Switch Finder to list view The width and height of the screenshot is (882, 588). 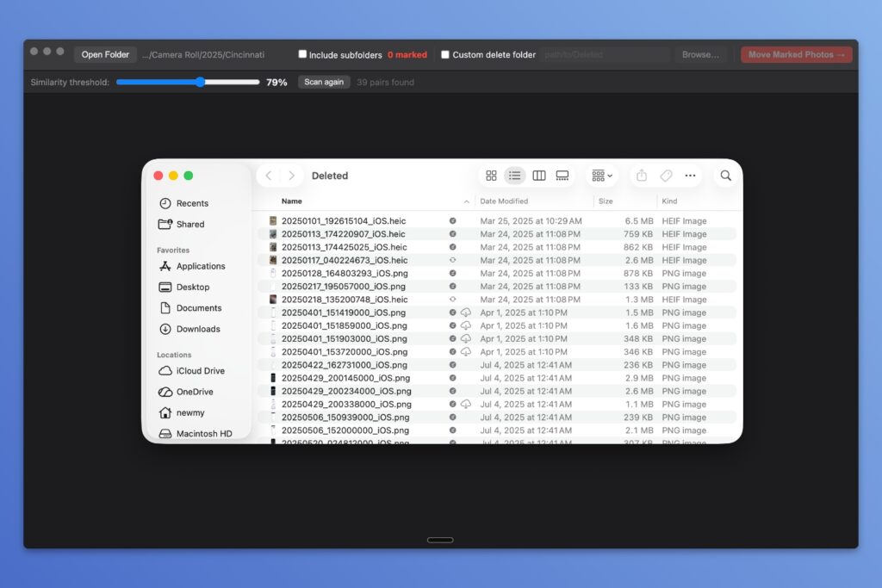(x=515, y=176)
